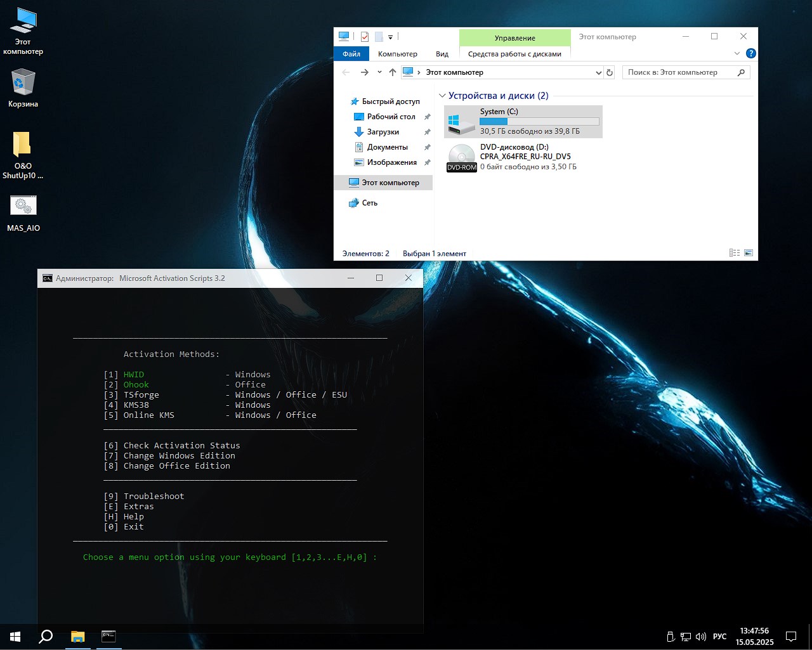812x650 pixels.
Task: Select the Средства работы с дисками tab
Action: click(x=514, y=54)
